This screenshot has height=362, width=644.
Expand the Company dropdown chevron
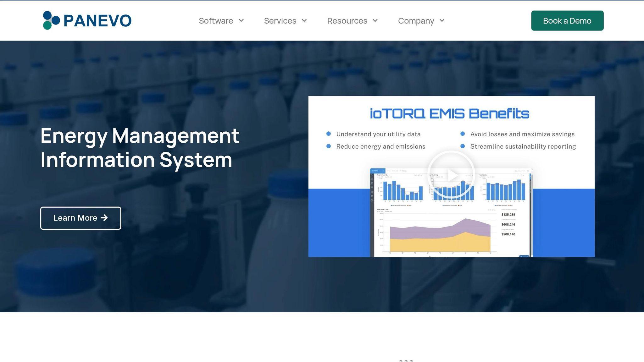click(x=442, y=21)
